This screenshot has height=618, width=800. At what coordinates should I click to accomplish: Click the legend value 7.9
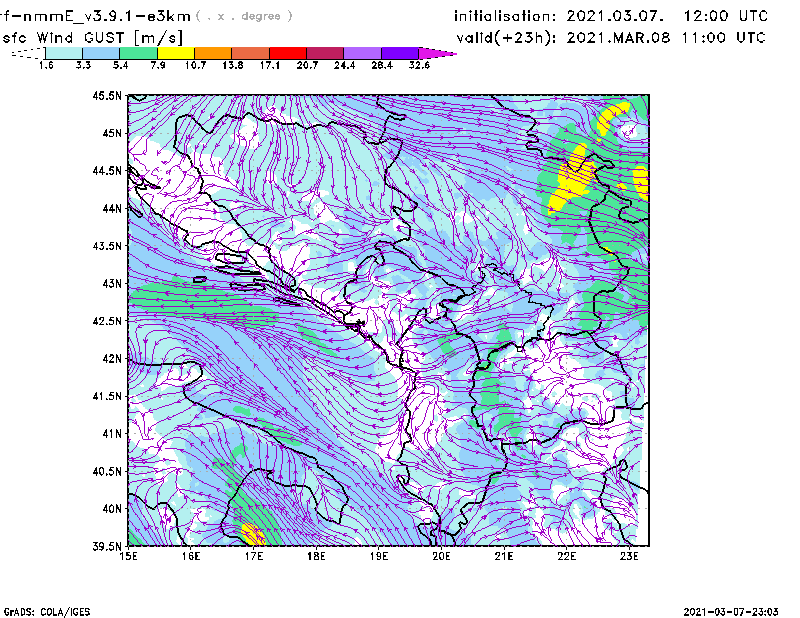point(158,65)
